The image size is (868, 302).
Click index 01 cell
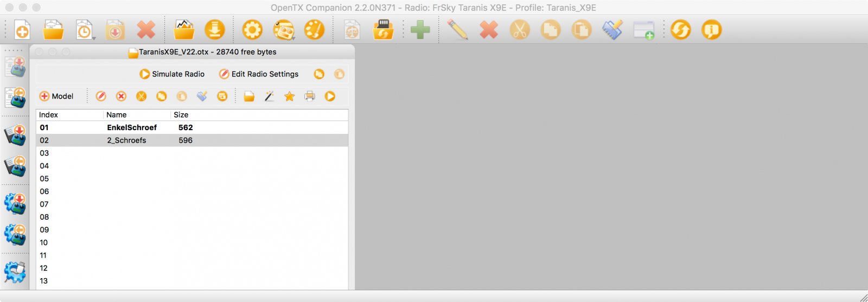coord(44,127)
